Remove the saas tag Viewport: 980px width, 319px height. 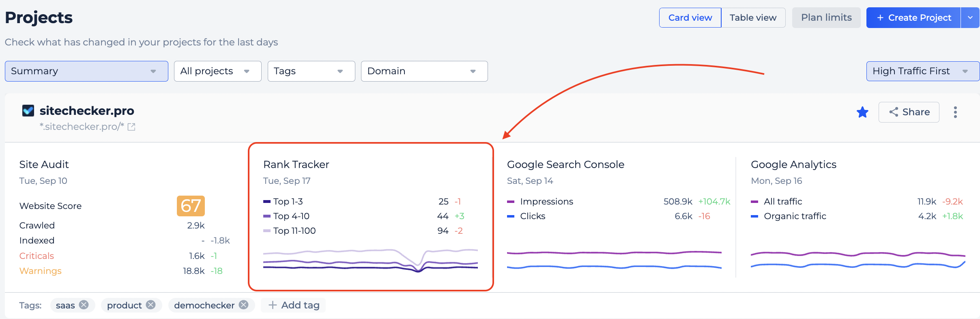pos(84,305)
